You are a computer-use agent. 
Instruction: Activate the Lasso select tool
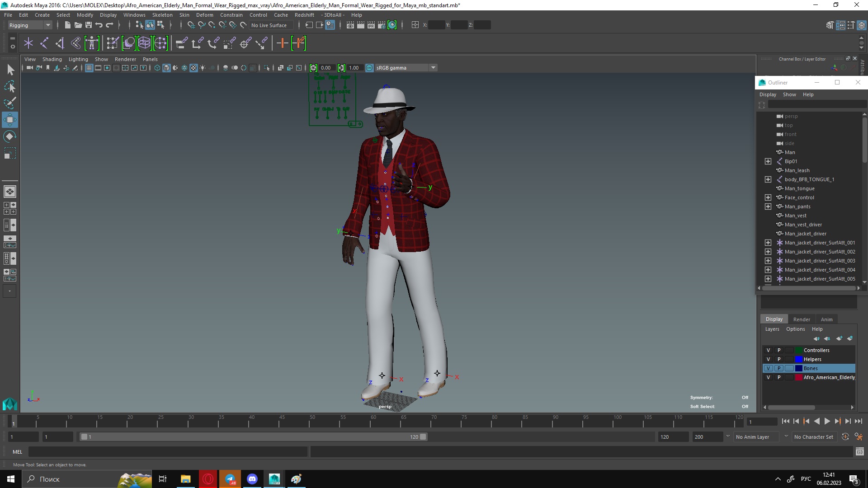[x=10, y=86]
